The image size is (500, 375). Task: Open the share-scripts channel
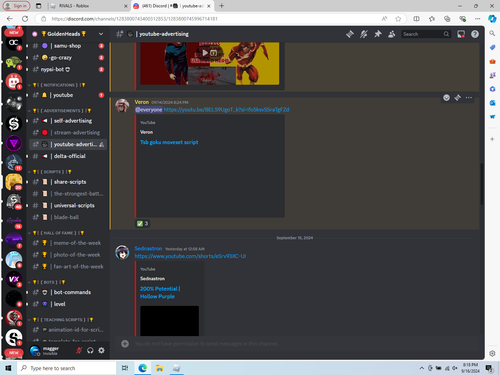[68, 182]
